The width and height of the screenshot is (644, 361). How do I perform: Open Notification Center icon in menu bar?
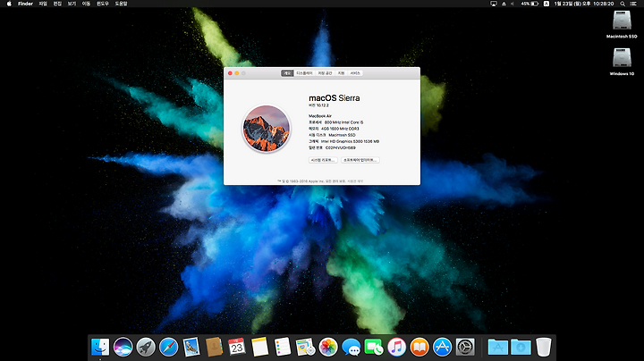point(633,4)
